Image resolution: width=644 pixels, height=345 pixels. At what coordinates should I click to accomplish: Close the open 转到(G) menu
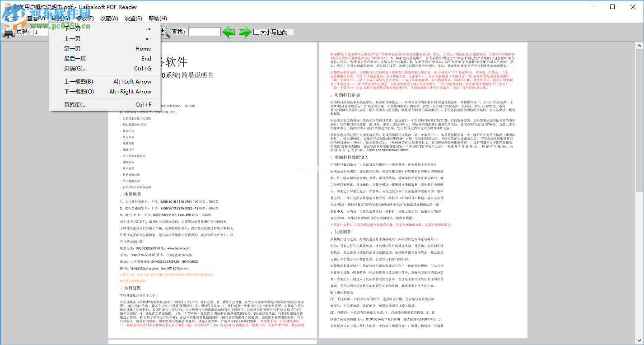pos(61,19)
